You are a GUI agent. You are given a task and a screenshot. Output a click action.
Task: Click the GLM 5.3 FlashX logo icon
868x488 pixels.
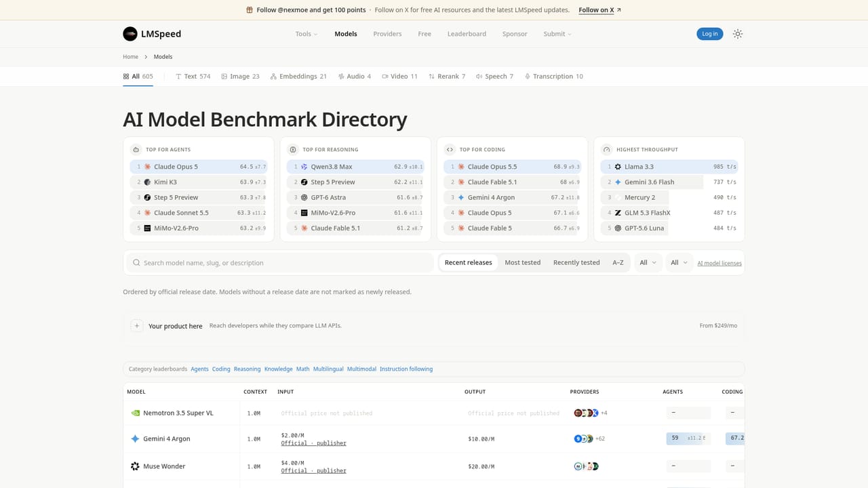pyautogui.click(x=618, y=213)
